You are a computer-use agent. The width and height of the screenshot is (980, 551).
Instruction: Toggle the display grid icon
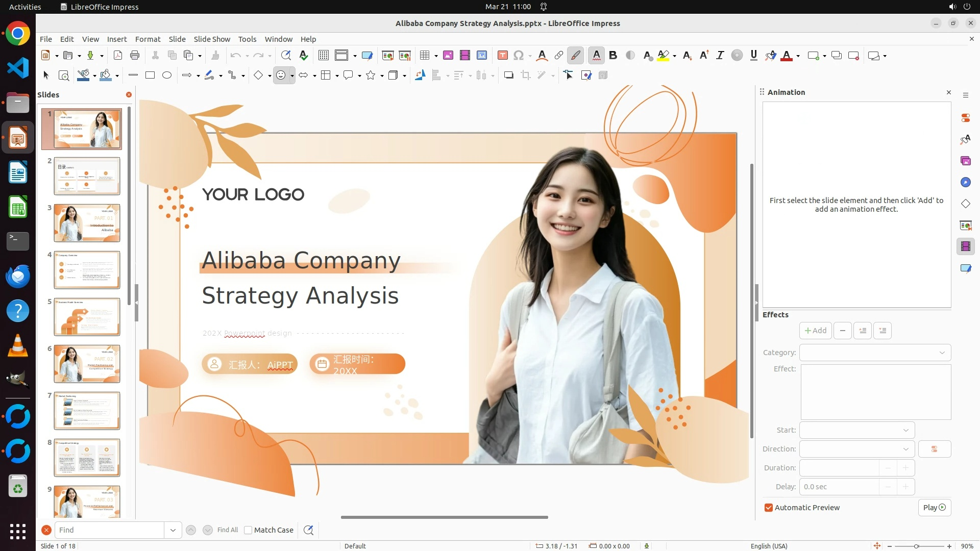point(323,56)
